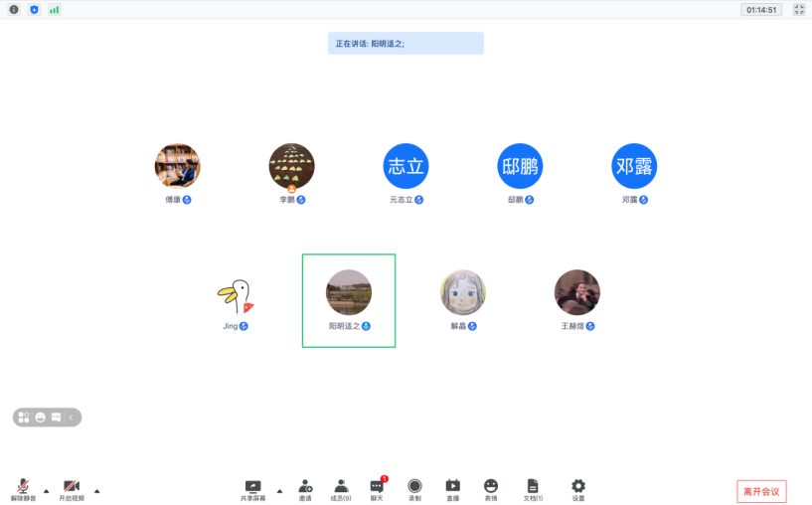Unmute the microphone (解除静音)
812x505 pixels.
point(23,487)
